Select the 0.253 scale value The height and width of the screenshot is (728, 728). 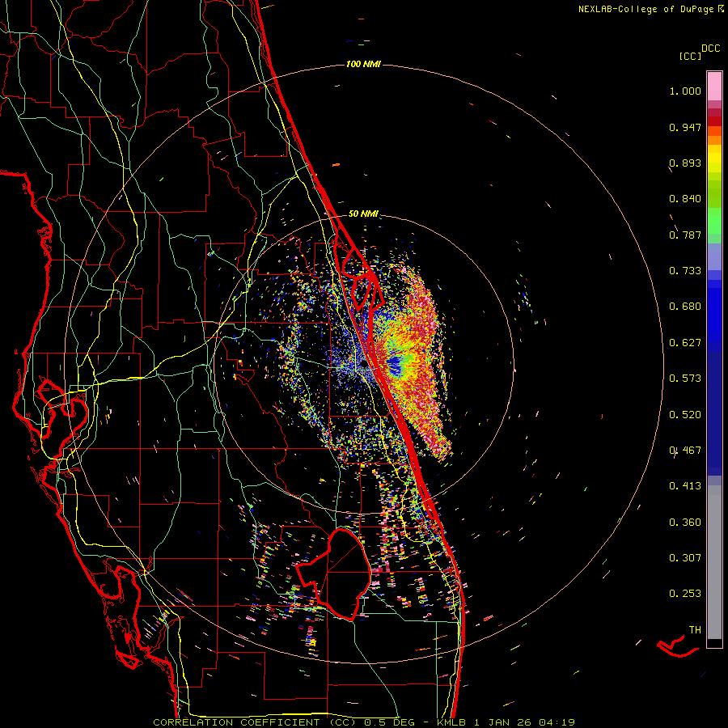(x=685, y=594)
